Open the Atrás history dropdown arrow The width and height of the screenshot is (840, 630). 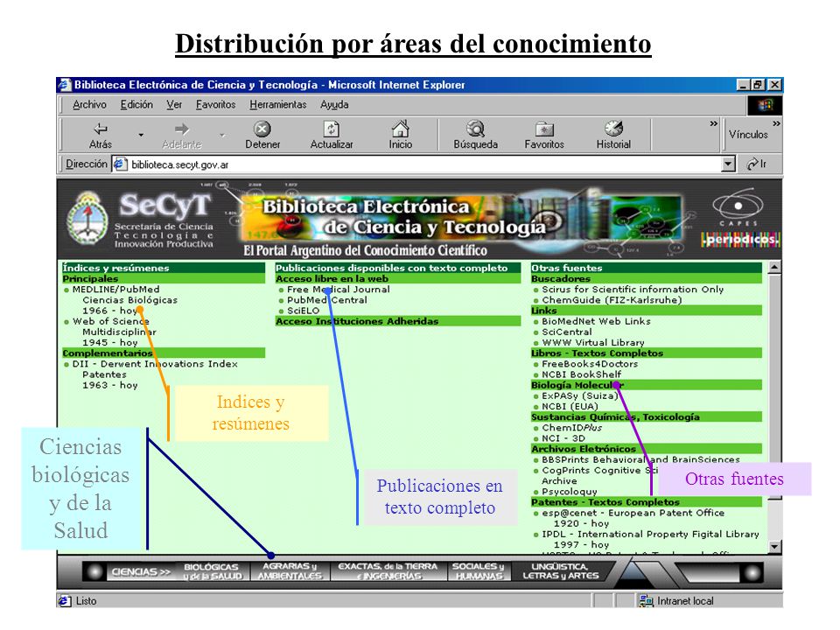click(141, 135)
